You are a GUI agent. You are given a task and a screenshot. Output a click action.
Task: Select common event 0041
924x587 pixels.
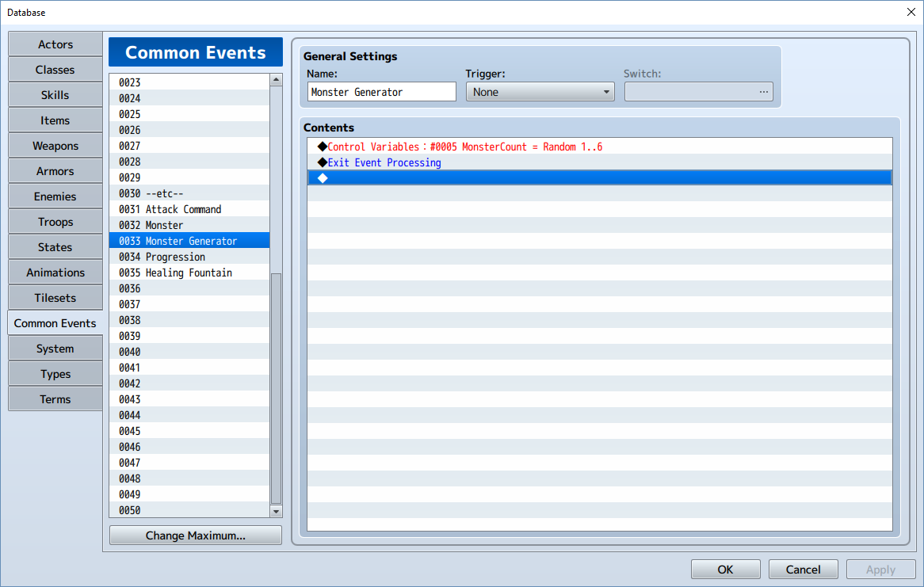click(x=189, y=368)
